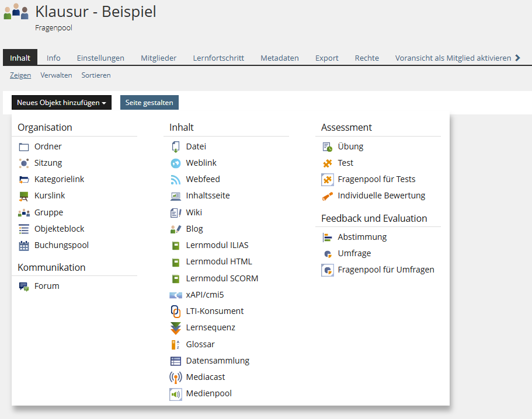Image resolution: width=532 pixels, height=419 pixels.
Task: Open the Neues Objekt hinzufügen dropdown
Action: (x=61, y=102)
